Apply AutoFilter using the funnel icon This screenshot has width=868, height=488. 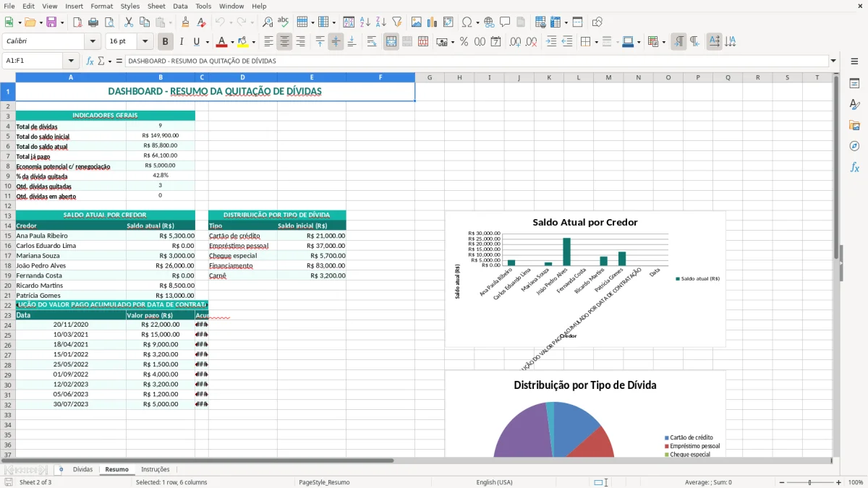coord(397,22)
